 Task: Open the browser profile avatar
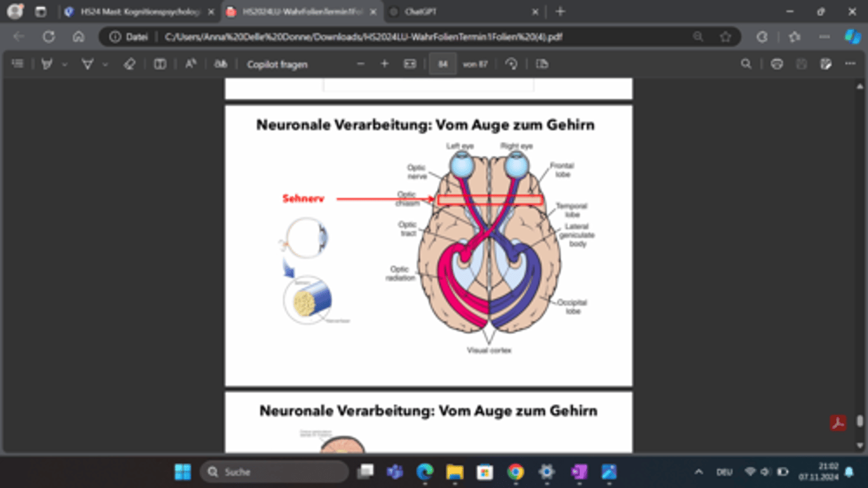coord(15,11)
